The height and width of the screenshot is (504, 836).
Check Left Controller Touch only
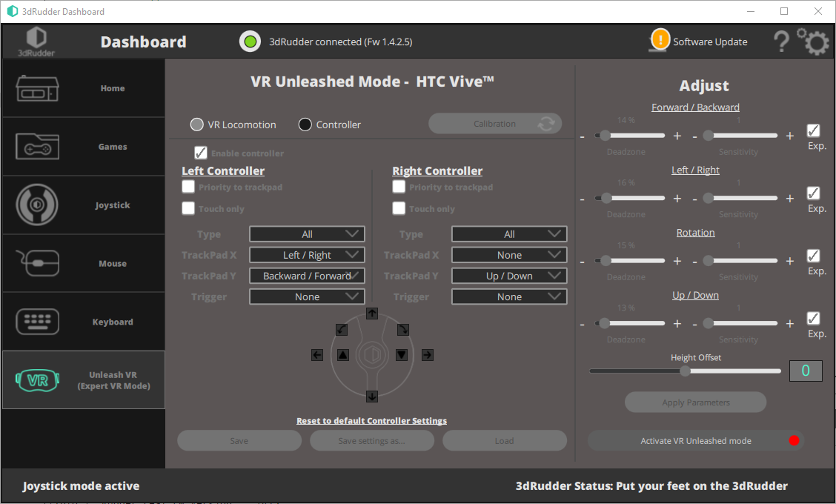(188, 208)
